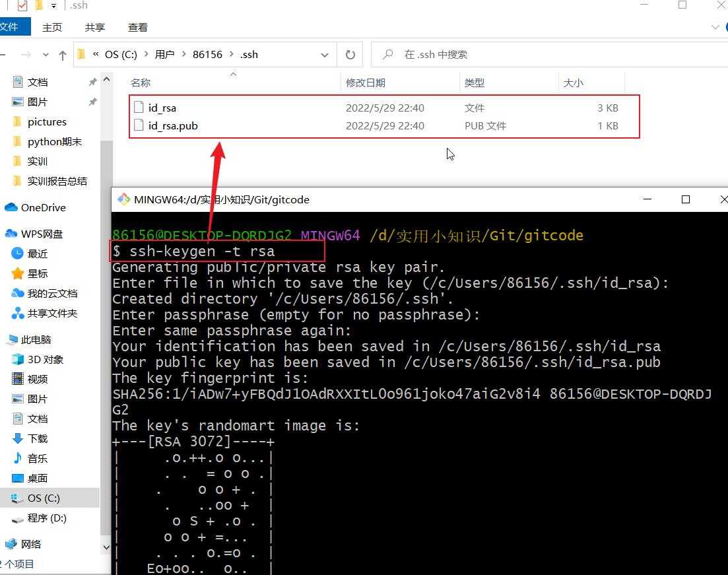Screen dimensions: 728x575
Task: Select the 程序 (D:) drive
Action: tap(47, 518)
